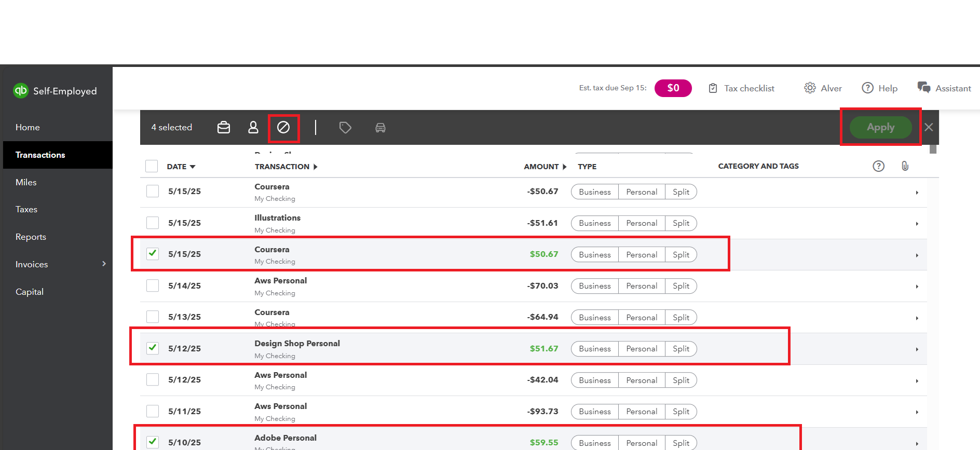The width and height of the screenshot is (980, 450).
Task: Open Capital in sidebar
Action: [x=30, y=292]
